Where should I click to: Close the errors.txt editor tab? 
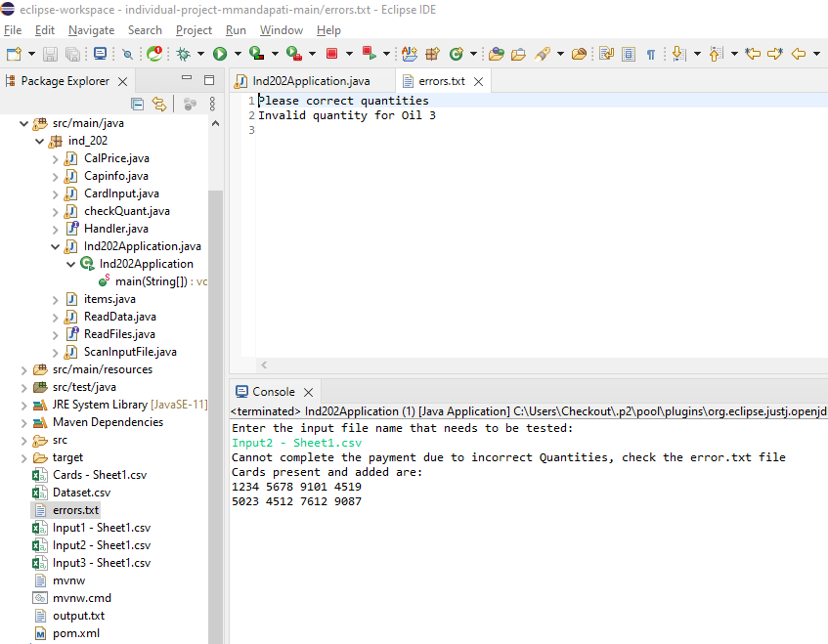pos(478,81)
